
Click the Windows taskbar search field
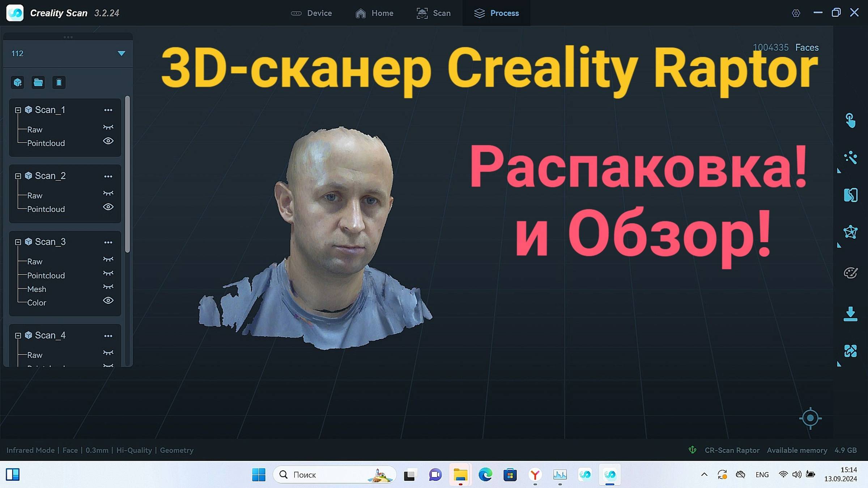tap(325, 475)
